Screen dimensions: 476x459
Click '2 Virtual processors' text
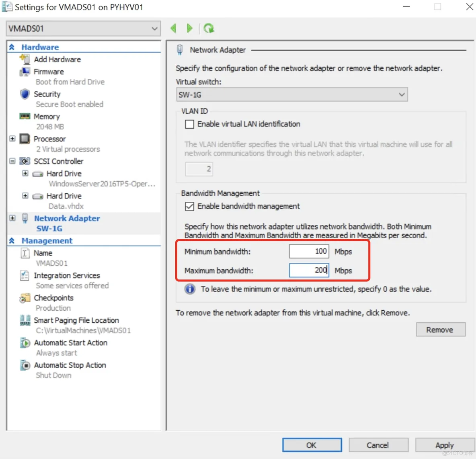[x=68, y=149]
